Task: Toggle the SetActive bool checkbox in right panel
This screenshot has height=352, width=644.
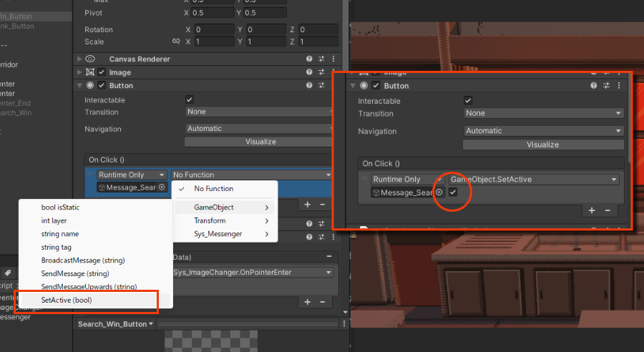Action: pos(453,192)
